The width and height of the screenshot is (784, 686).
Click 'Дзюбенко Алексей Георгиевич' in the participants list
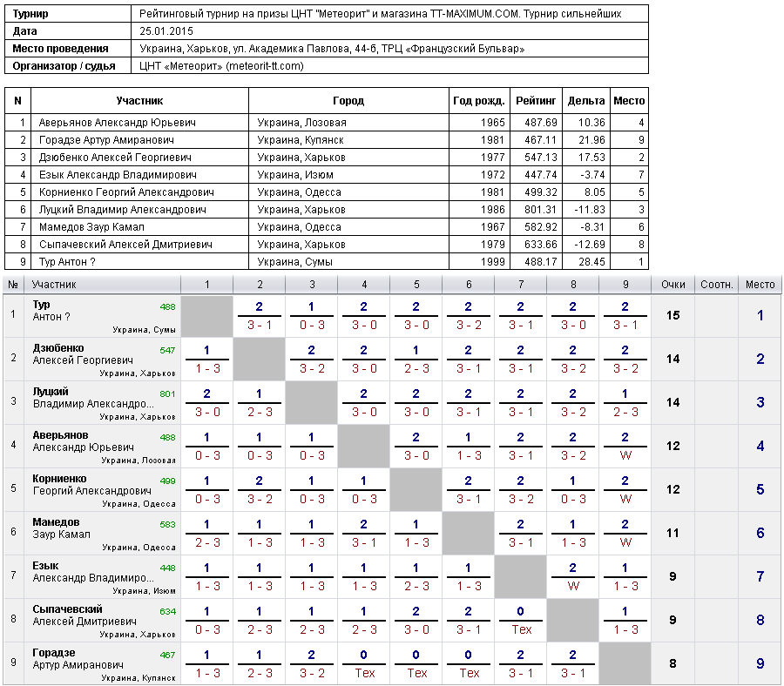[115, 158]
